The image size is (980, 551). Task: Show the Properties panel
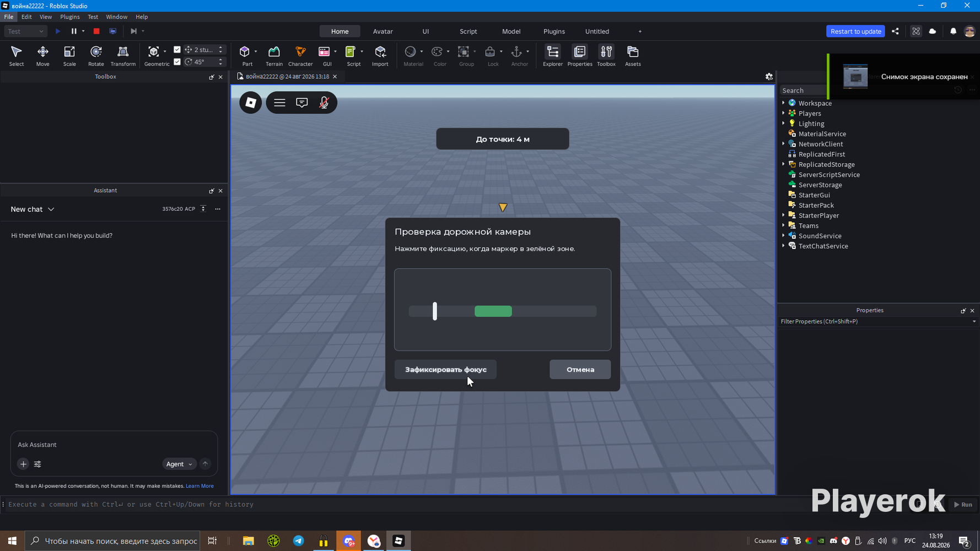(x=580, y=56)
